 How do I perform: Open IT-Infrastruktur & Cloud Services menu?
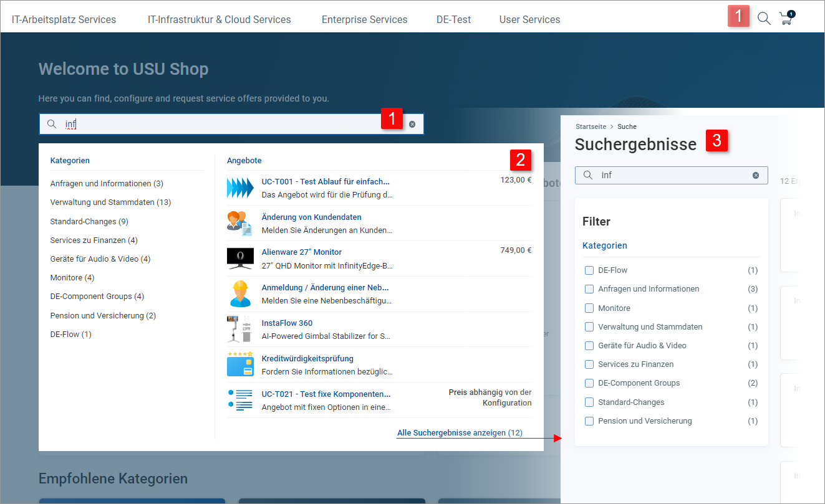(219, 19)
